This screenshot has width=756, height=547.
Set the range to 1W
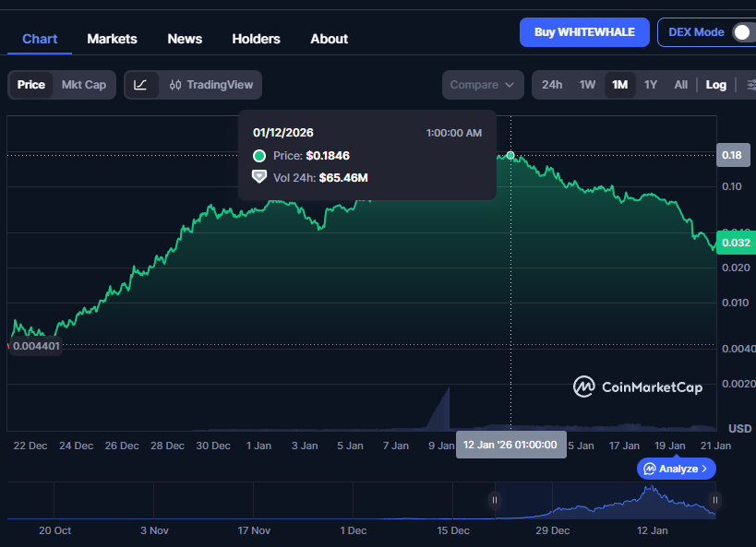pyautogui.click(x=587, y=85)
